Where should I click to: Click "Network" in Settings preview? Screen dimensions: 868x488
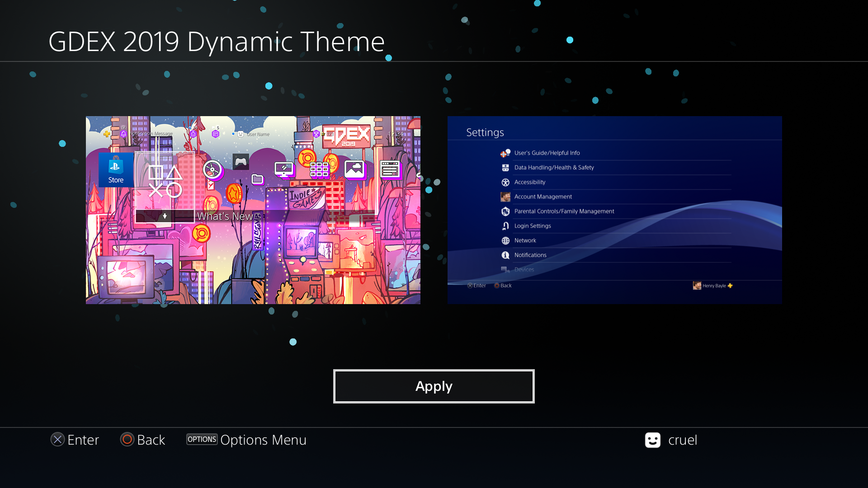[525, 240]
